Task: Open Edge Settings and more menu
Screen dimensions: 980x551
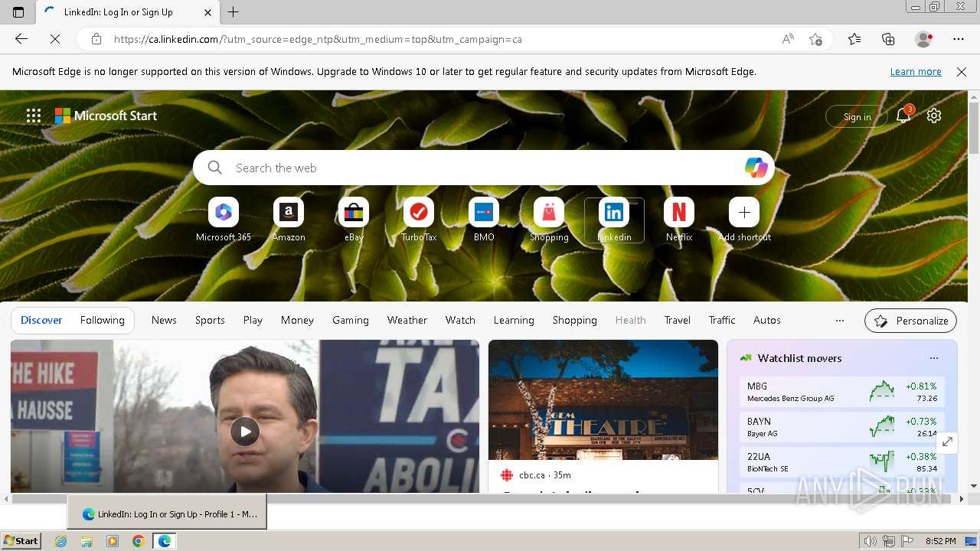Action: pos(959,39)
